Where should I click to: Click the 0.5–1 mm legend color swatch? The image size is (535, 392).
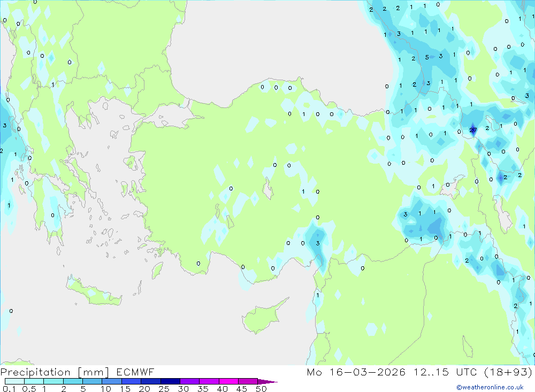(34, 381)
